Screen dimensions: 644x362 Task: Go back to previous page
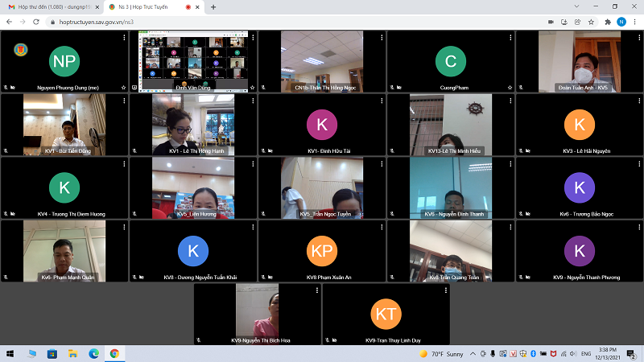coord(9,22)
